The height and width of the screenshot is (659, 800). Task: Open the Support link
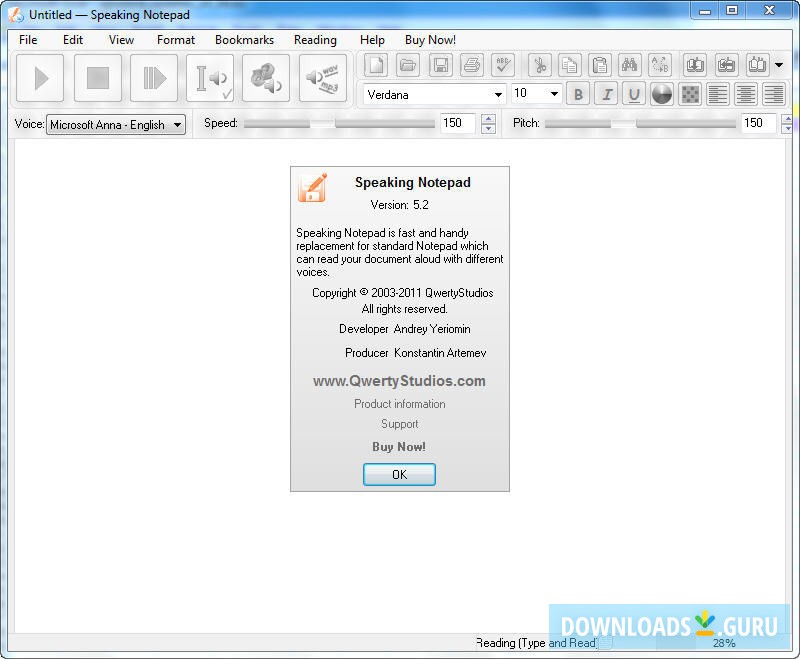coord(399,424)
